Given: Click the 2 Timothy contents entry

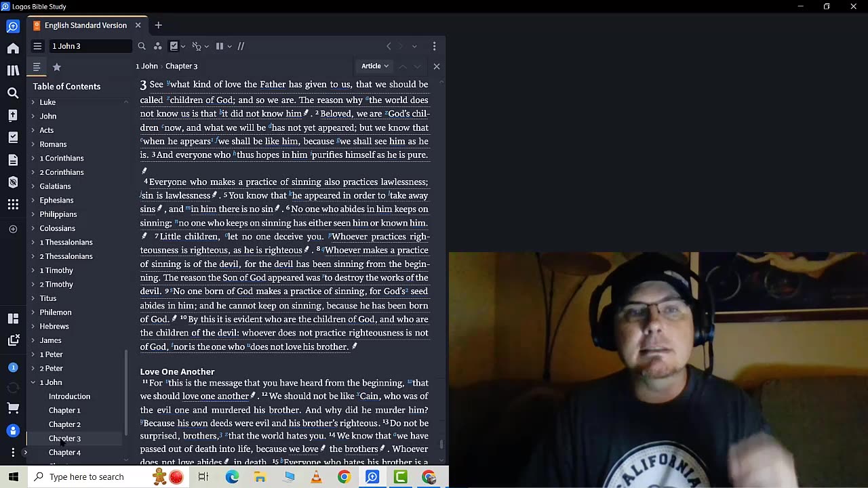Looking at the screenshot, I should (x=56, y=284).
